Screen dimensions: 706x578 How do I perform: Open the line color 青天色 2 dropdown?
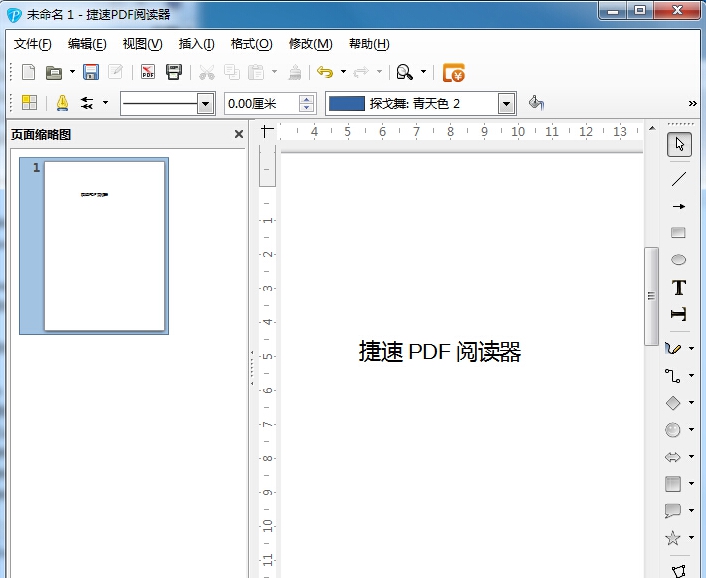[506, 104]
